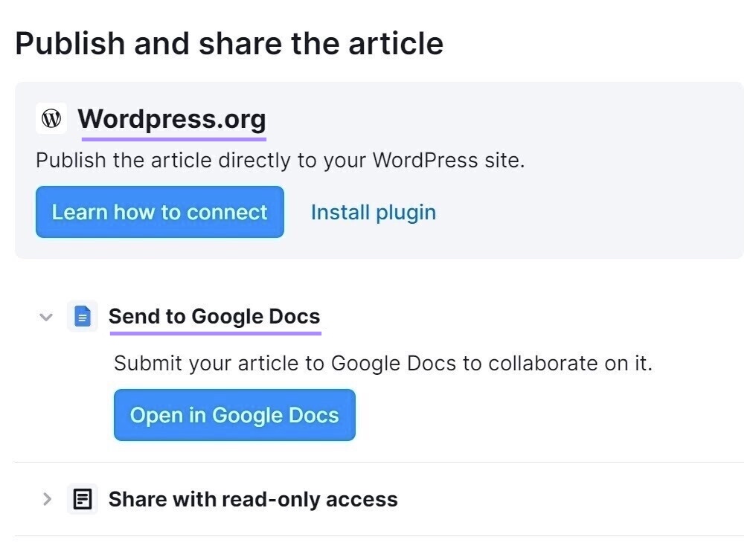
Task: Click the Google Docs icon beside its heading
Action: 83,316
